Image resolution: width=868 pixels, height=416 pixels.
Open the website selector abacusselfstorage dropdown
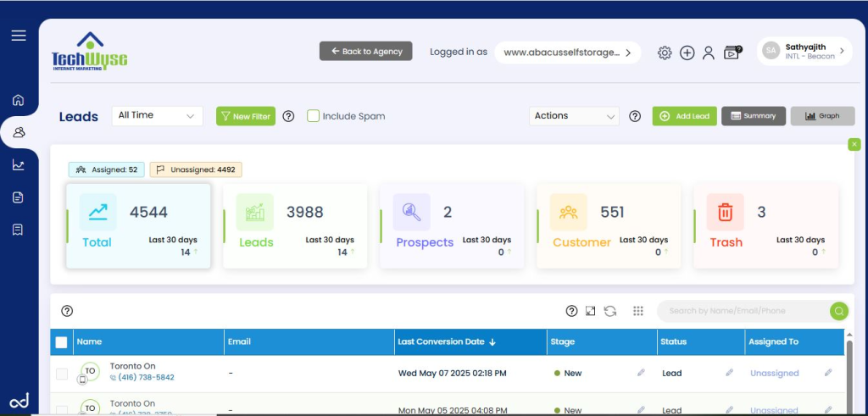(x=567, y=53)
